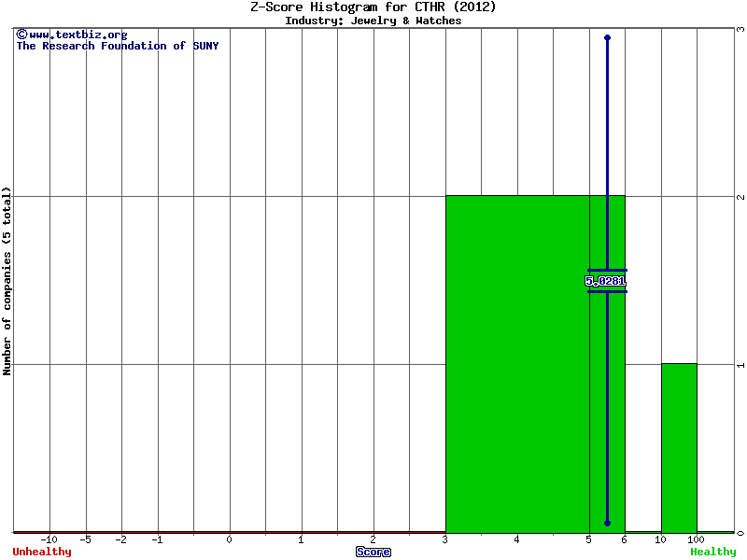Click the x-axis tick label '10'

pos(660,539)
